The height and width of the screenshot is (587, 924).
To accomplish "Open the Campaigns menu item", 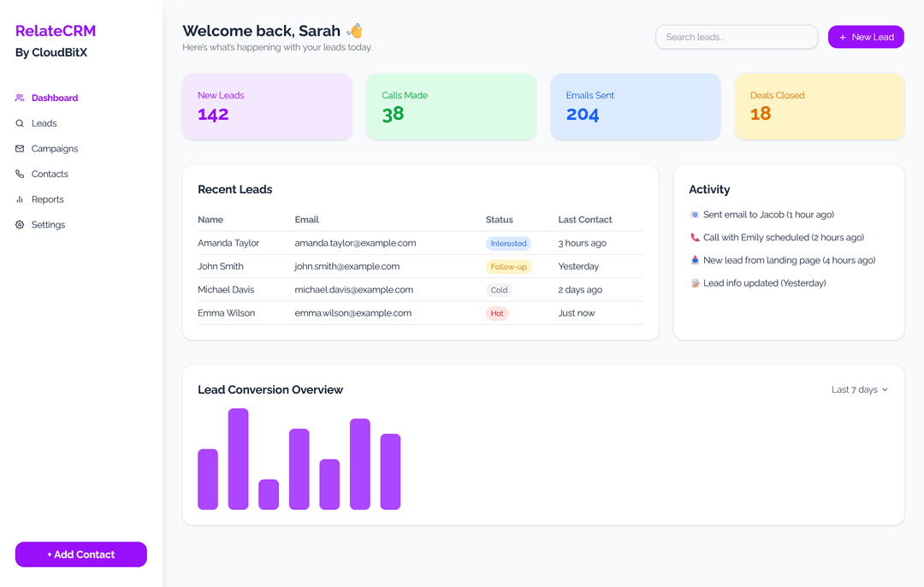I will (55, 149).
